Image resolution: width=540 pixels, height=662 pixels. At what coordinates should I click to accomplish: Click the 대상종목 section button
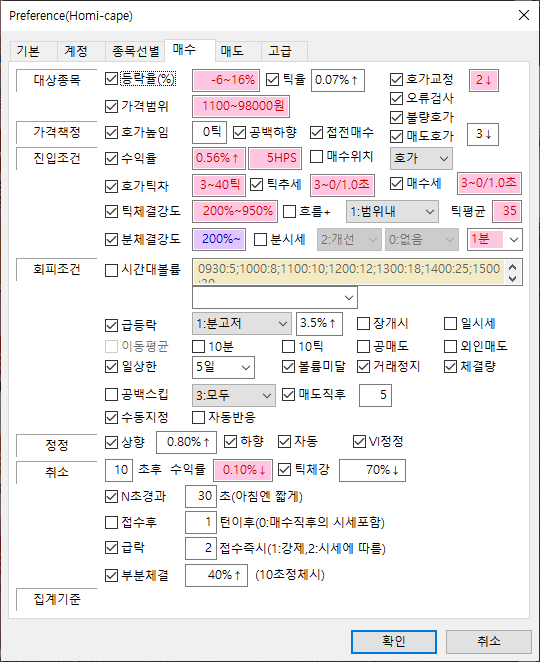click(57, 80)
